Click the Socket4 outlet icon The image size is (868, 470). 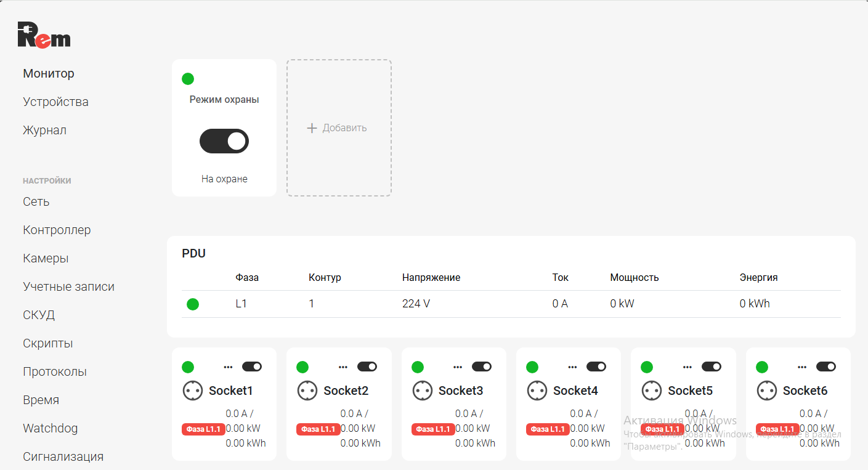tap(537, 391)
